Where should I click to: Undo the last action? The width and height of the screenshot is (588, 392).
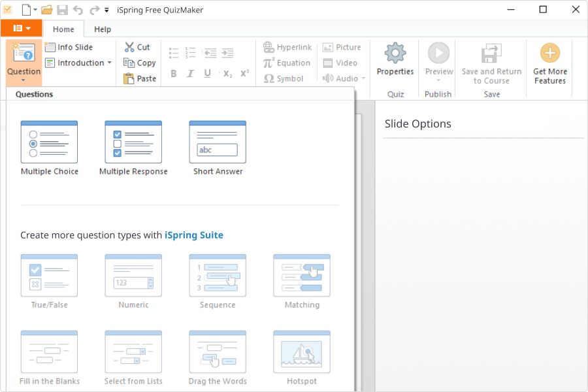tap(77, 10)
